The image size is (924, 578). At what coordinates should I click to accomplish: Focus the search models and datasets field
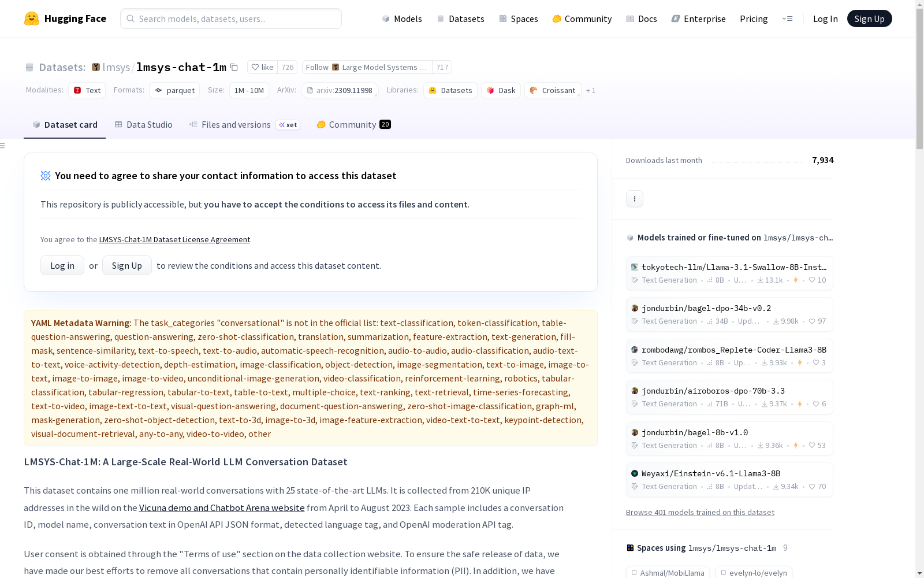[231, 18]
